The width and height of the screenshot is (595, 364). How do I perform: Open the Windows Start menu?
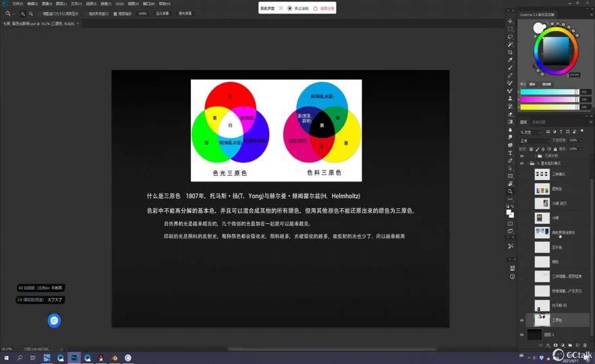[7, 357]
